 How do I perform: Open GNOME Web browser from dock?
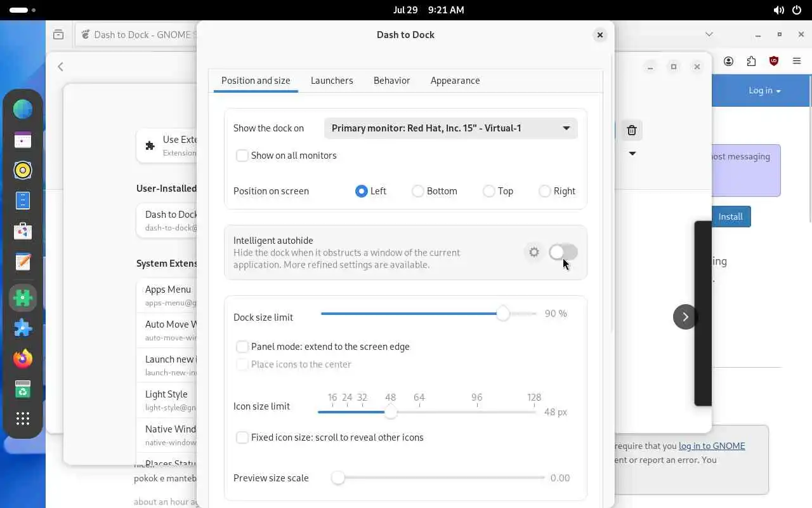click(23, 109)
